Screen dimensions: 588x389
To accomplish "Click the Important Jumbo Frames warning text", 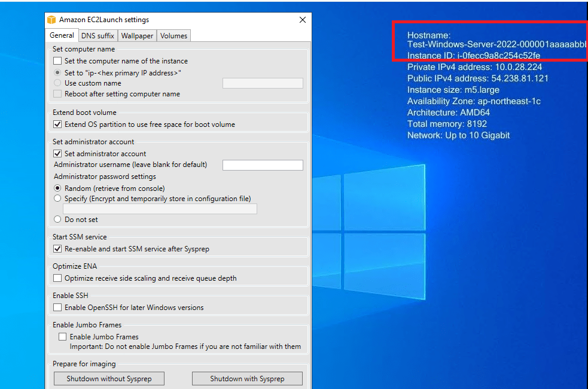I will (185, 347).
